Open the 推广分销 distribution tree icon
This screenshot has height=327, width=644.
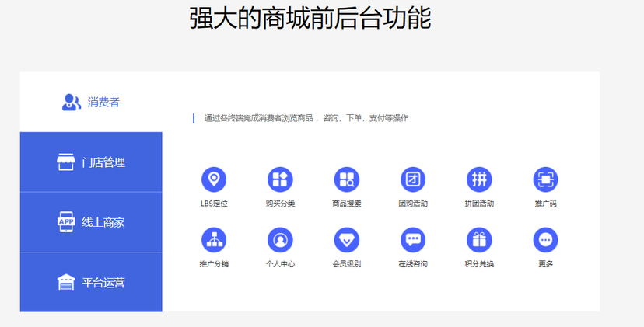click(214, 240)
